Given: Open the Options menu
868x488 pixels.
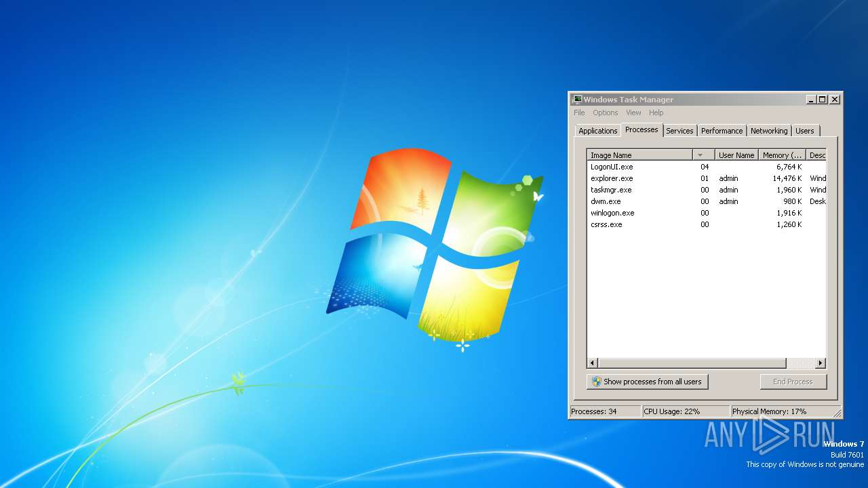Looking at the screenshot, I should pos(606,113).
